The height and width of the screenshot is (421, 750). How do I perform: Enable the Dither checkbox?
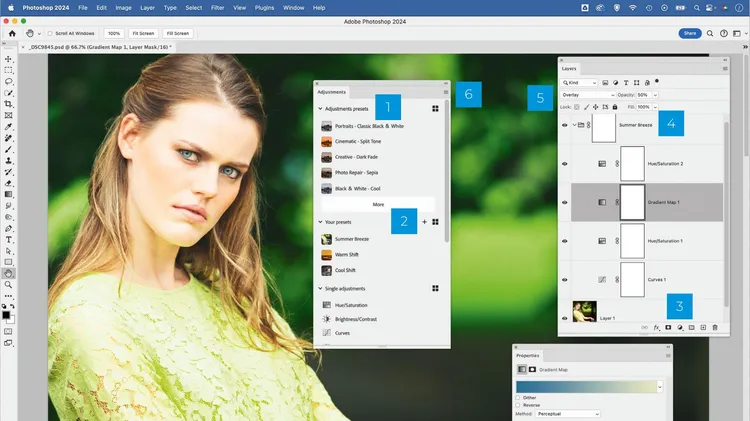click(519, 397)
